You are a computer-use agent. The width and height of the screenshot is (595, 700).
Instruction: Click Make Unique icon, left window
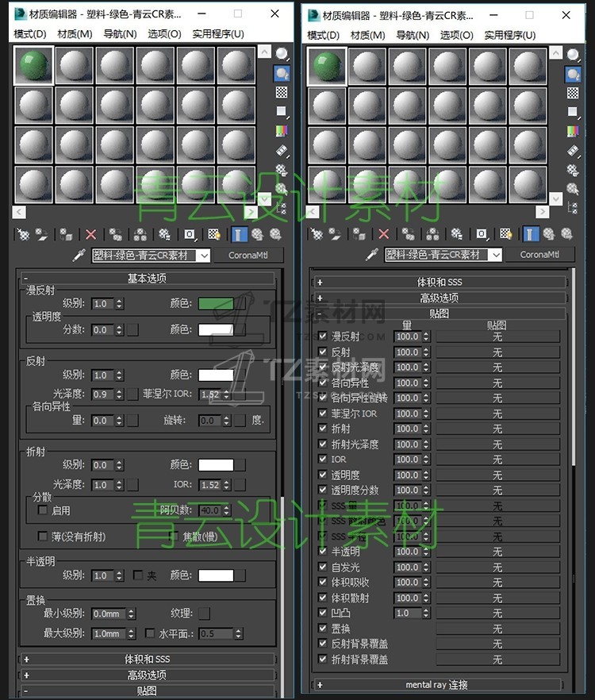click(x=140, y=234)
